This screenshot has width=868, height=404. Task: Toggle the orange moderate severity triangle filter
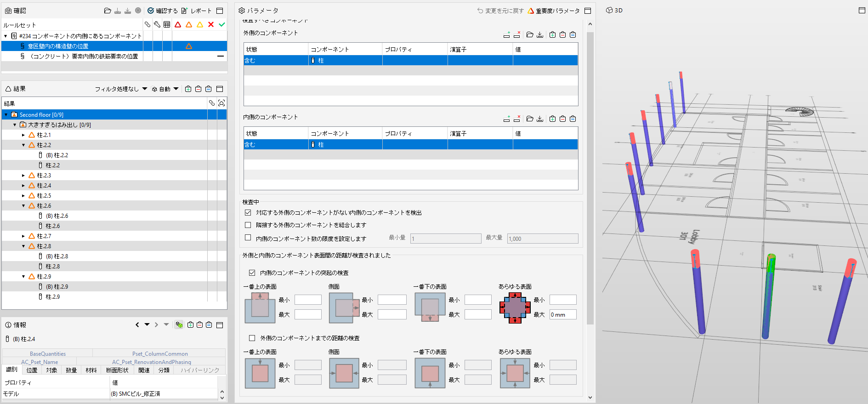[x=189, y=25]
